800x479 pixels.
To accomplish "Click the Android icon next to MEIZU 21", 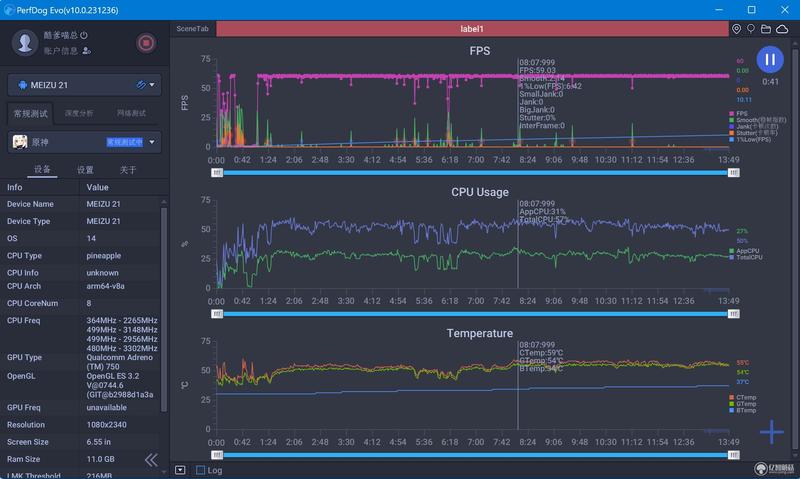I will click(x=22, y=85).
